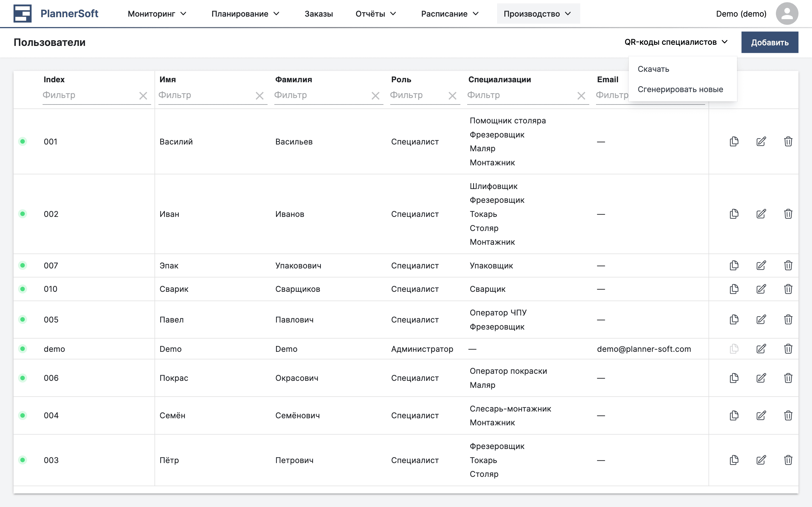The width and height of the screenshot is (812, 507).
Task: Collapse the QR-коды специалистов dropdown
Action: pyautogui.click(x=676, y=42)
